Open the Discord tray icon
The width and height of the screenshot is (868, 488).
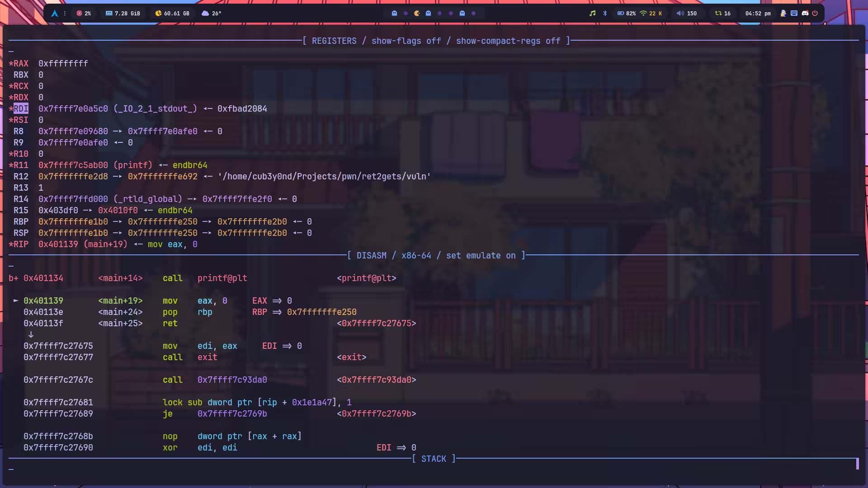pyautogui.click(x=805, y=14)
